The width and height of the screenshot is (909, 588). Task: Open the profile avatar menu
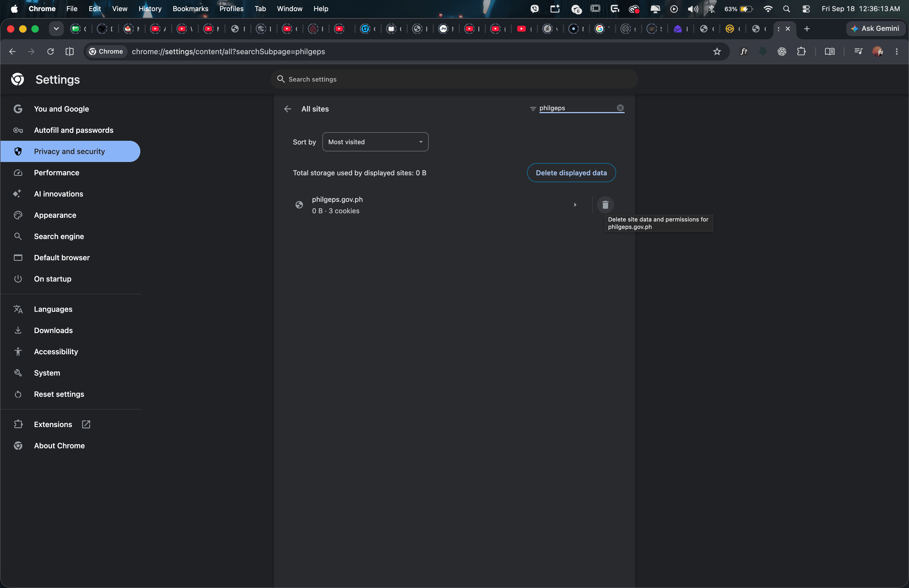click(x=877, y=52)
